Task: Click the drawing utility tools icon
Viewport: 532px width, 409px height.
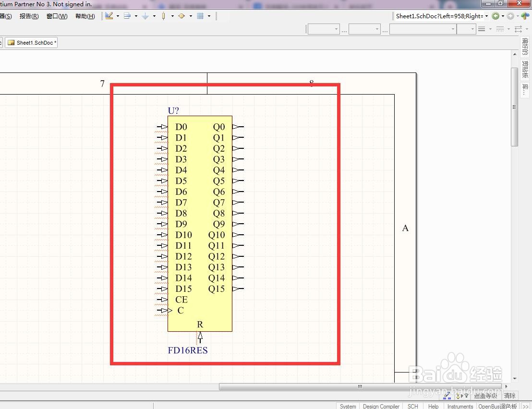Action: pyautogui.click(x=109, y=16)
